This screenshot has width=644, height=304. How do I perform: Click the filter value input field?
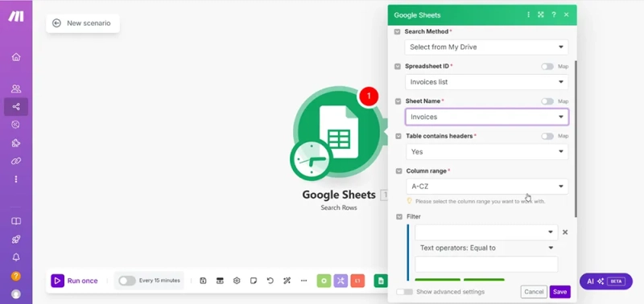pos(486,265)
